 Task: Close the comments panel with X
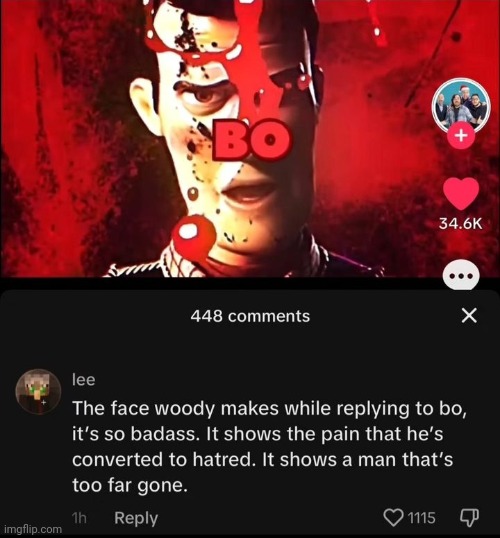point(469,315)
